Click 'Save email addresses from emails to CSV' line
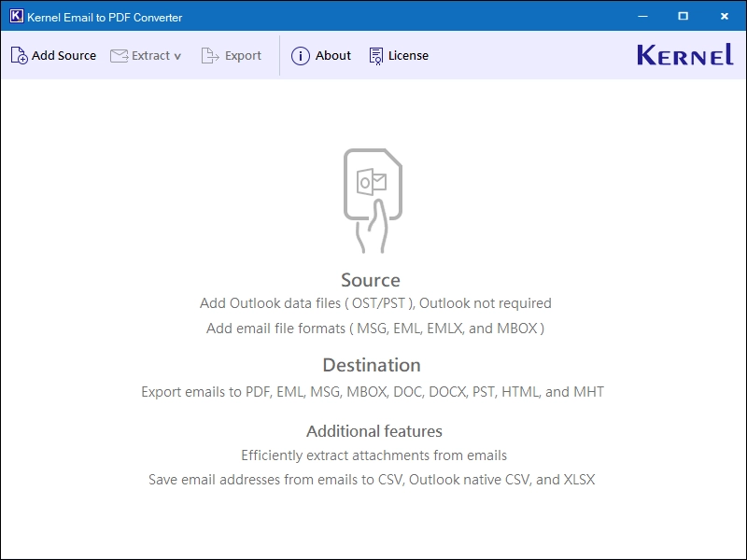Viewport: 747px width, 560px height. pyautogui.click(x=372, y=480)
